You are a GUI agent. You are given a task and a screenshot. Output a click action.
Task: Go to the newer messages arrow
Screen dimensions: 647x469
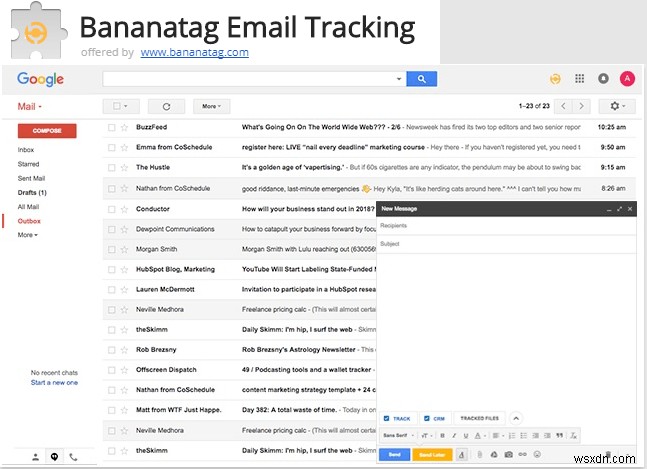pyautogui.click(x=563, y=106)
